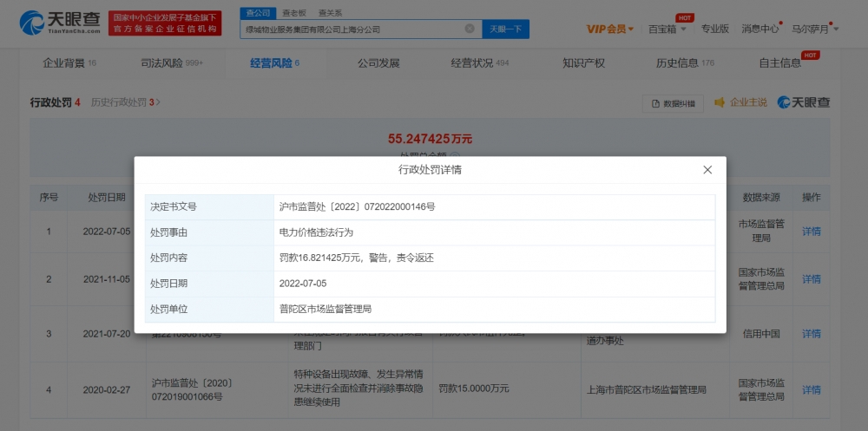Switch to the 经营风险 tab
This screenshot has height=431, width=868.
[x=274, y=63]
